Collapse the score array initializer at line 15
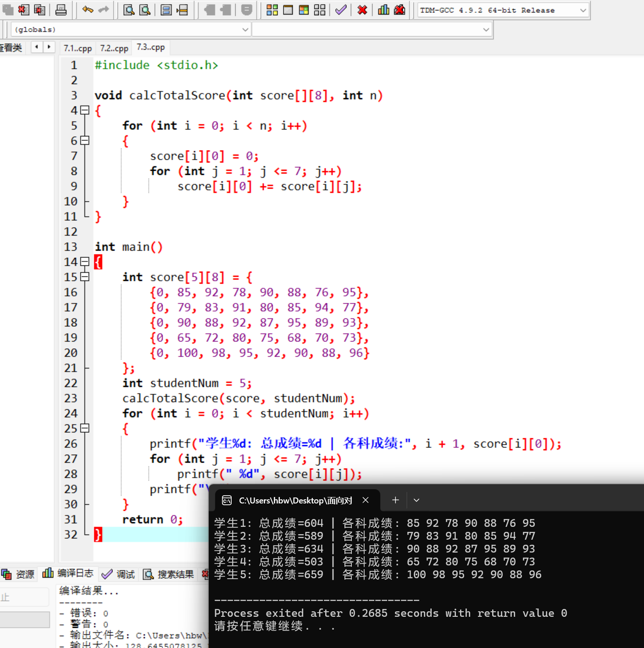Image resolution: width=644 pixels, height=648 pixels. point(84,277)
